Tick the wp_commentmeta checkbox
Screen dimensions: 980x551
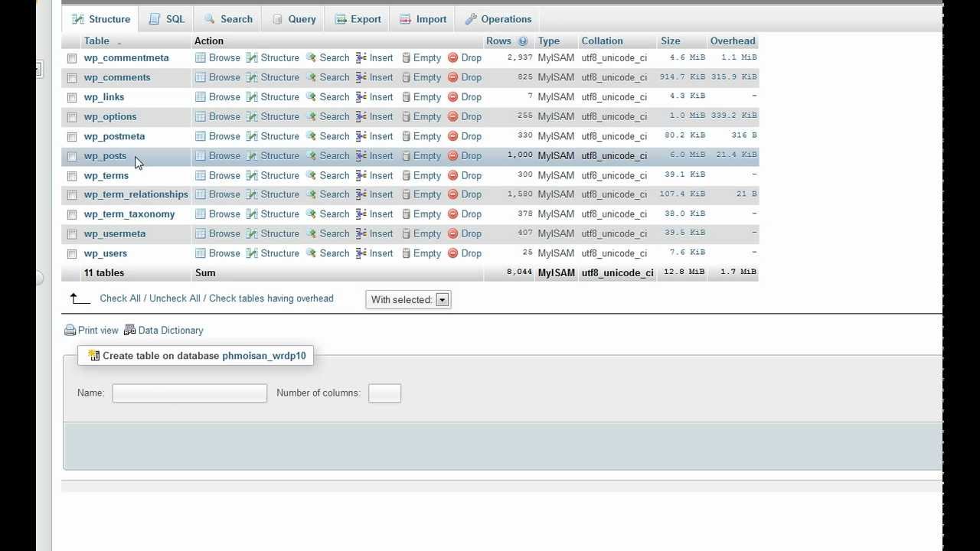click(x=72, y=58)
